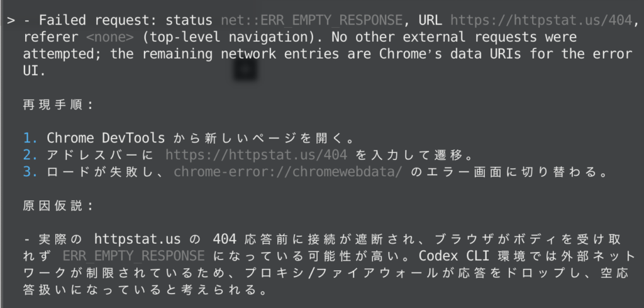The height and width of the screenshot is (308, 644).
Task: Click "Chrome DevTools" in step one
Action: 106,138
